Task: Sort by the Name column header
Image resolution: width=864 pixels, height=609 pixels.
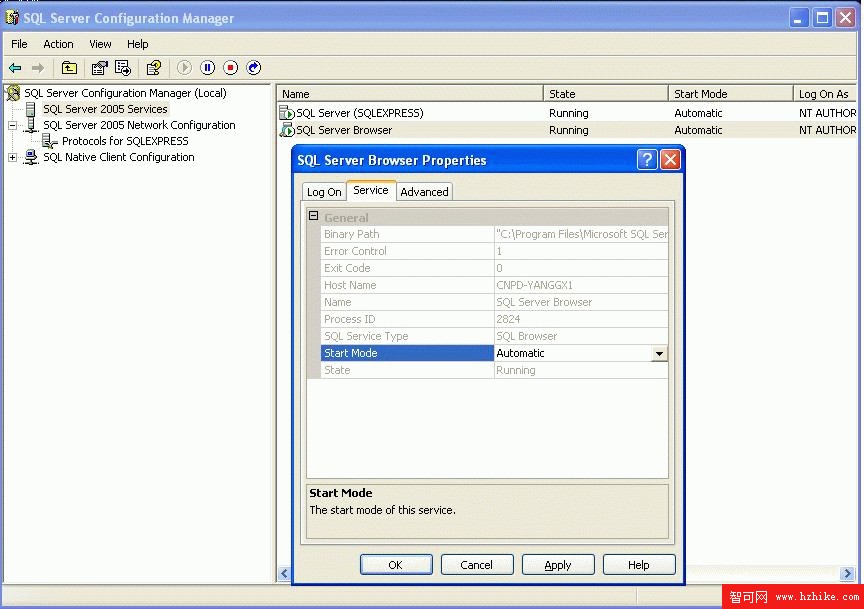Action: pos(410,94)
